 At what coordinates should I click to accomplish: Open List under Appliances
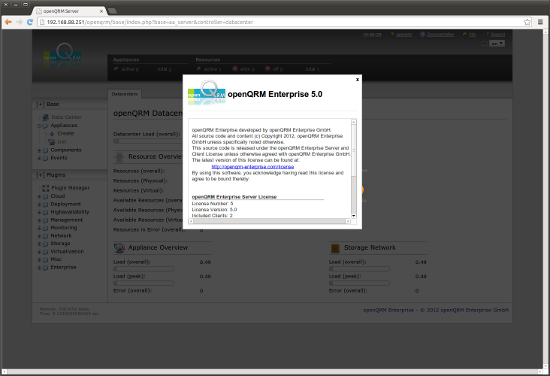point(62,142)
